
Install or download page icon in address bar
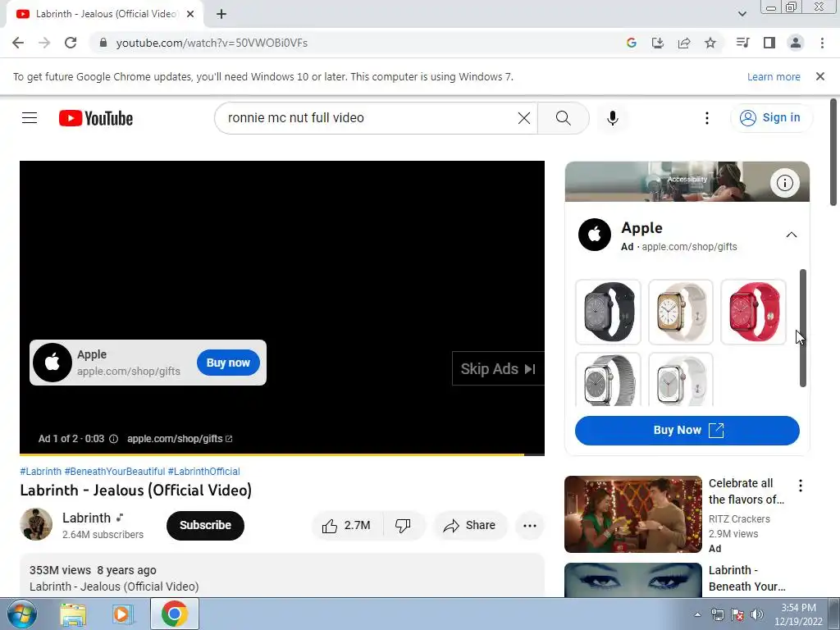click(x=657, y=43)
